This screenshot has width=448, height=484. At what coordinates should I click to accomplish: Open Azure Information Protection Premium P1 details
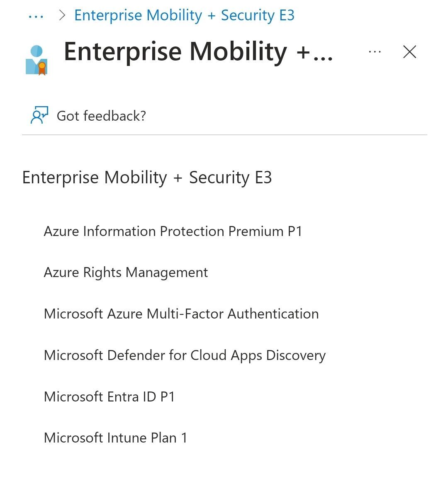[x=173, y=231]
